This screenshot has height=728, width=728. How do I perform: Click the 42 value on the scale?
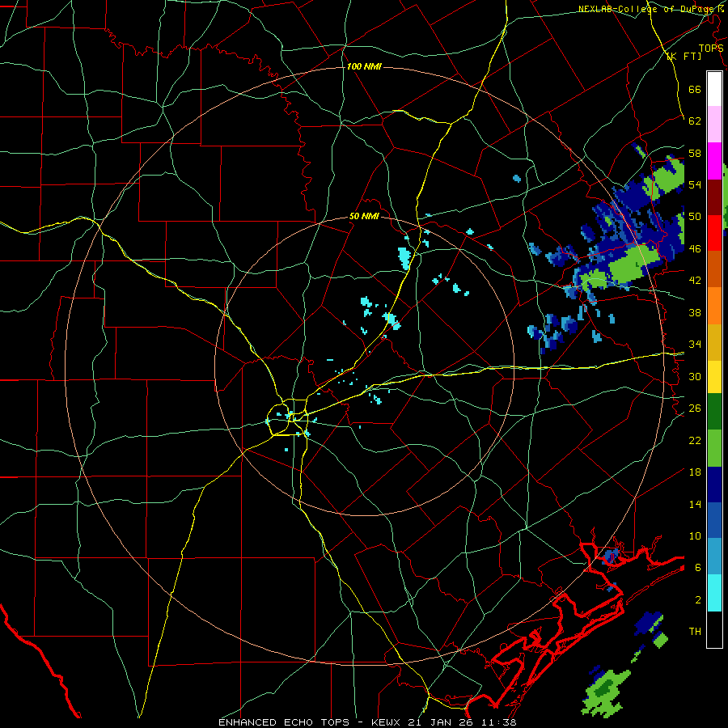[x=695, y=281]
